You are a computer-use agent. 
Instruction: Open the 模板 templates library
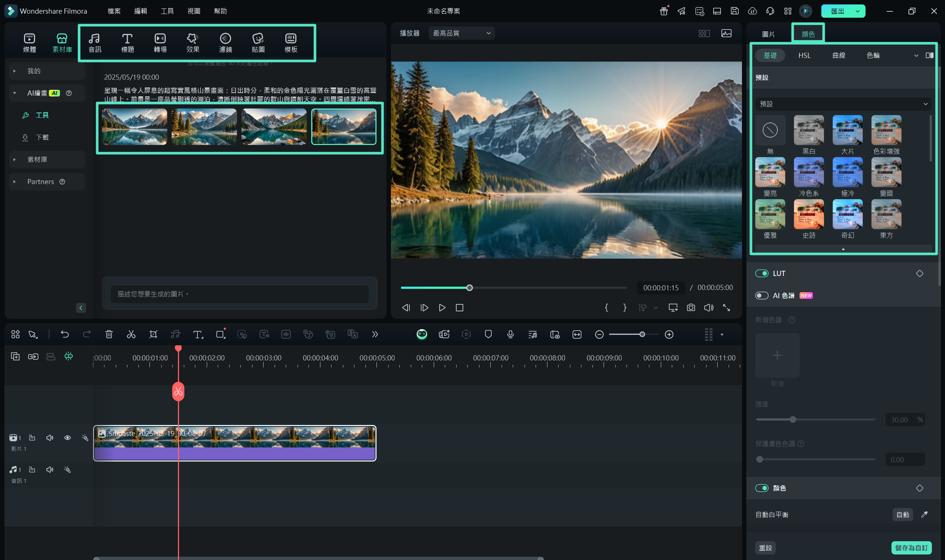click(x=291, y=43)
